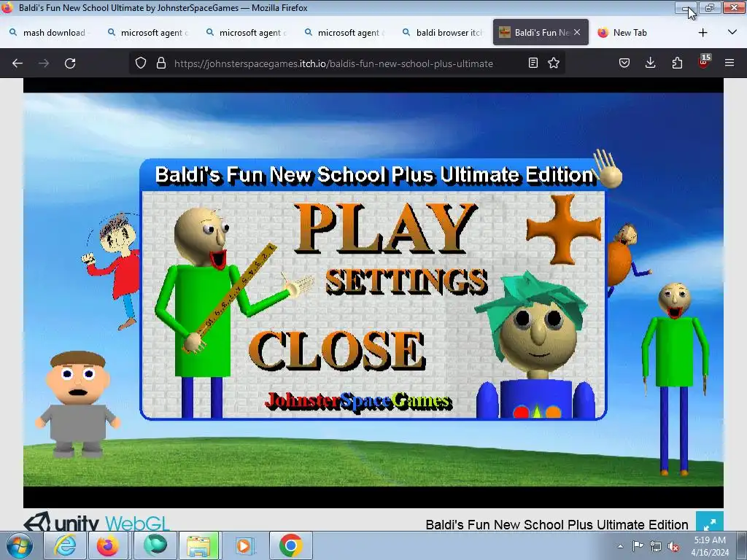Switch to the first microsoft agent tab
Image resolution: width=747 pixels, height=560 pixels.
coord(149,32)
